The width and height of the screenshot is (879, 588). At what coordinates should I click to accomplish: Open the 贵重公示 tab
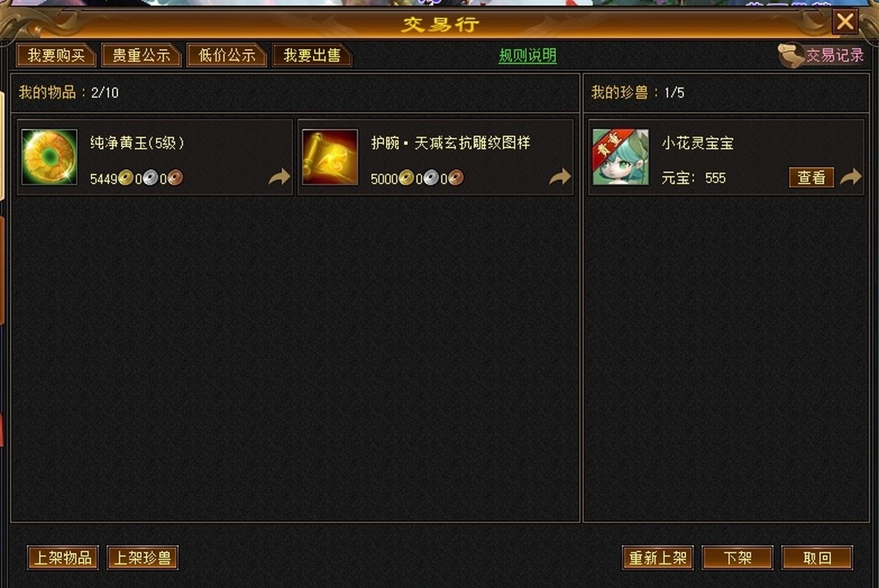[x=141, y=55]
